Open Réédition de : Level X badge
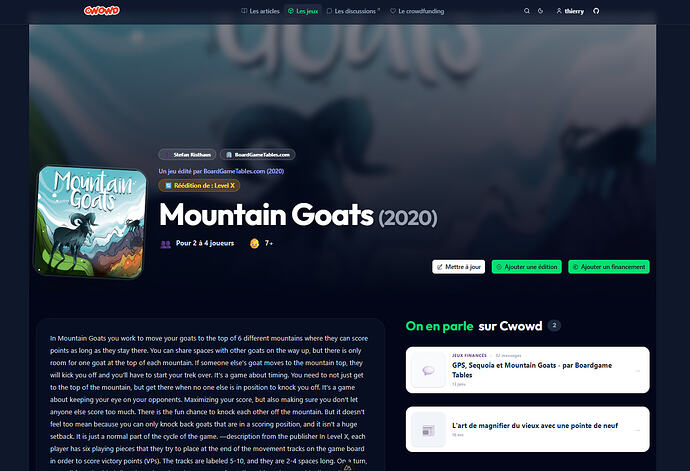Screen dimensions: 690x471 pos(199,185)
